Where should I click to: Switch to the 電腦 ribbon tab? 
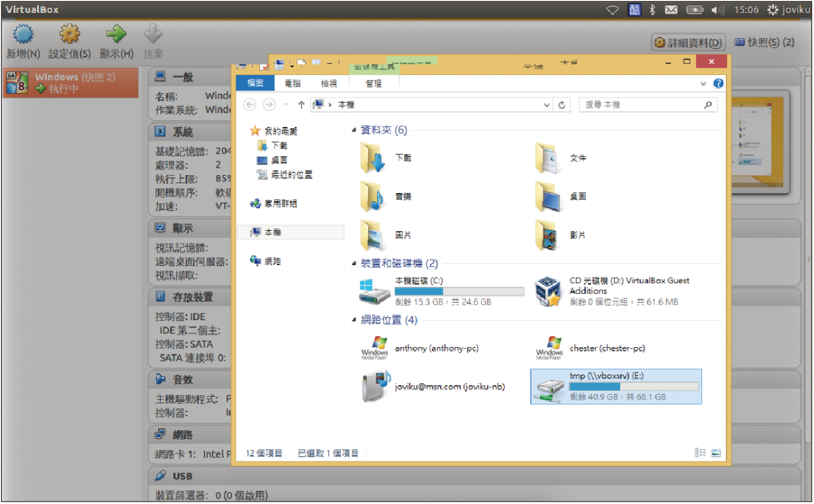(x=293, y=83)
